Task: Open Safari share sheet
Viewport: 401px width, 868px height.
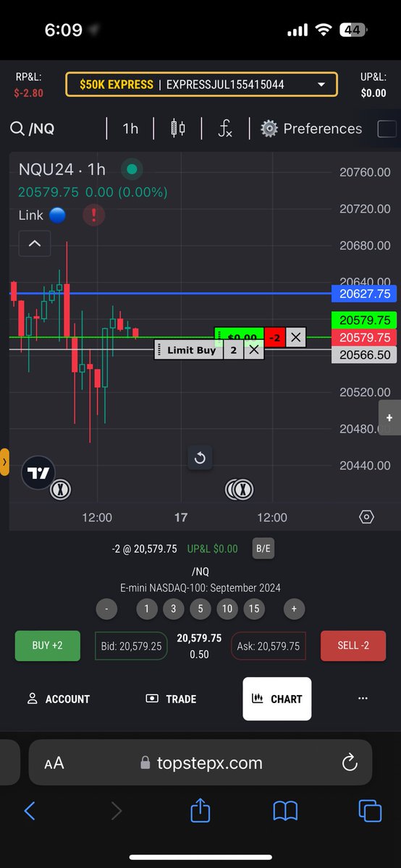Action: tap(200, 809)
